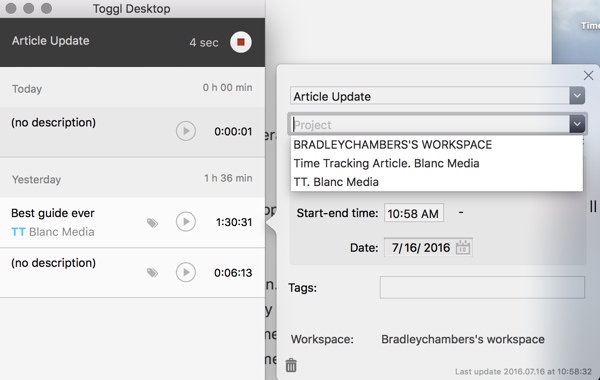Close the time entry edit popup

tap(588, 75)
